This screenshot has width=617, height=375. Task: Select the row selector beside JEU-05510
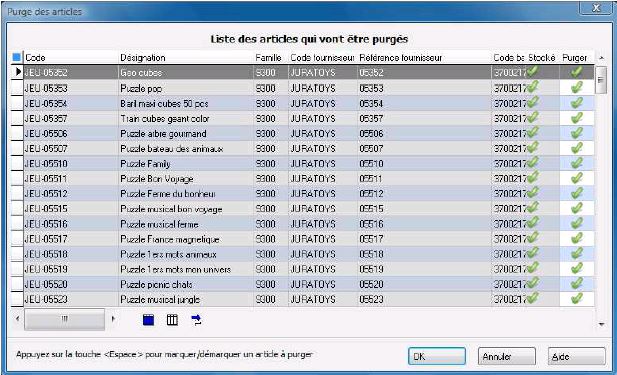coord(17,163)
